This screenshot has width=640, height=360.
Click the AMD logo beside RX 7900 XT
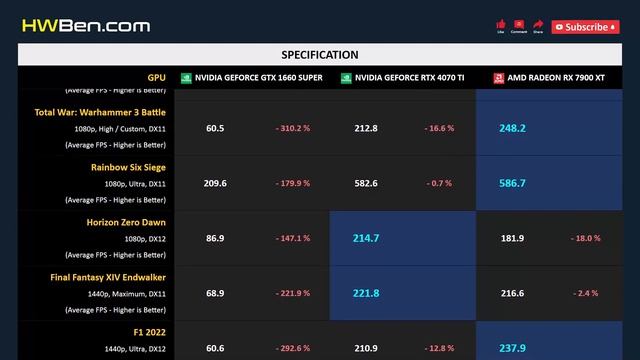[499, 78]
